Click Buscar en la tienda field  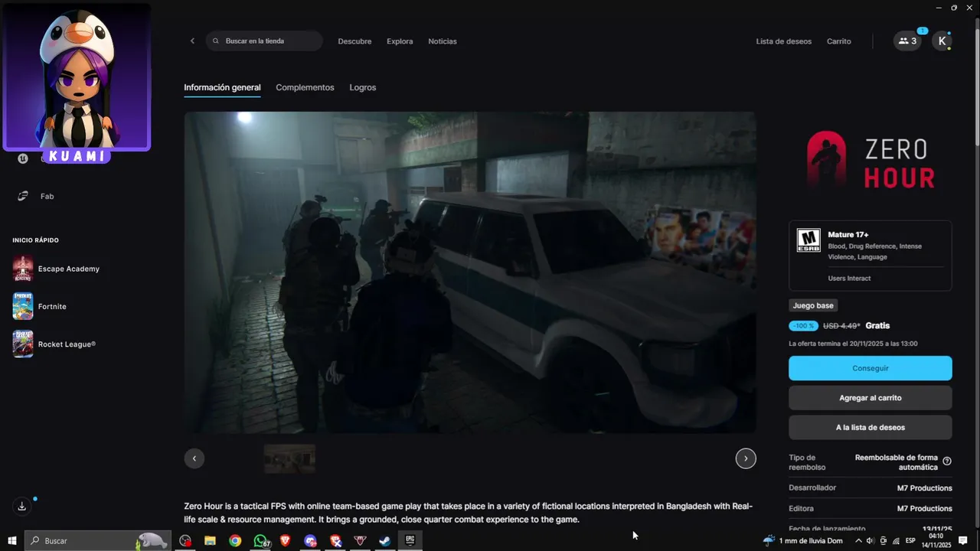tap(264, 41)
